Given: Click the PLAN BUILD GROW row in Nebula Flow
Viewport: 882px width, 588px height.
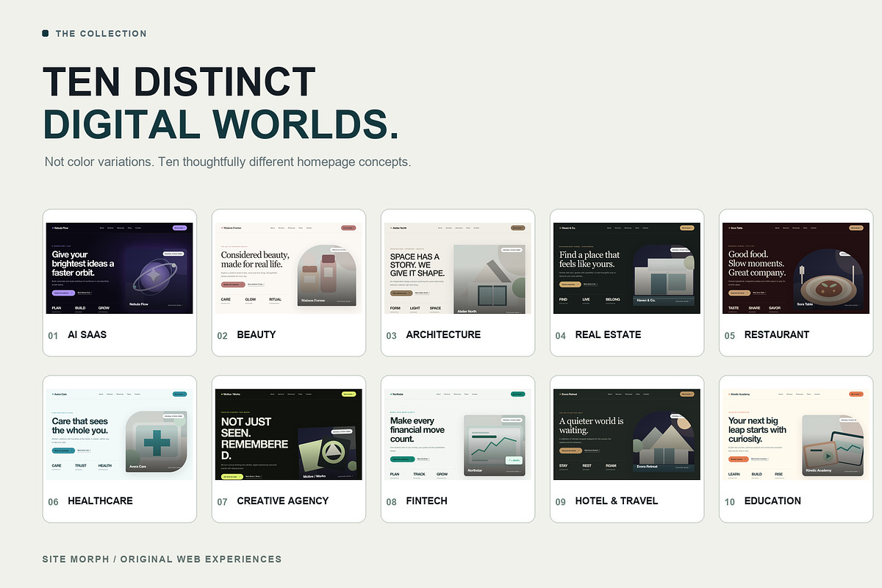Looking at the screenshot, I should tap(81, 308).
